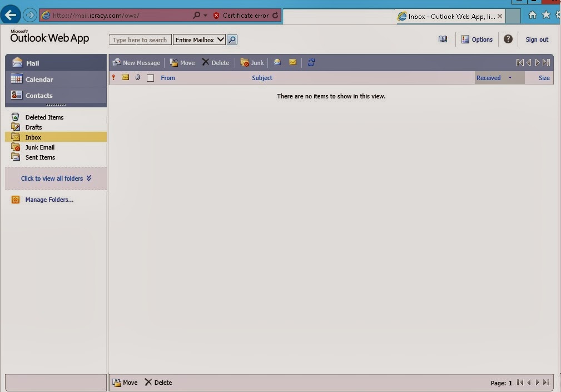Screen dimensions: 561x392
Task: Sort messages by Received column
Action: pos(488,78)
